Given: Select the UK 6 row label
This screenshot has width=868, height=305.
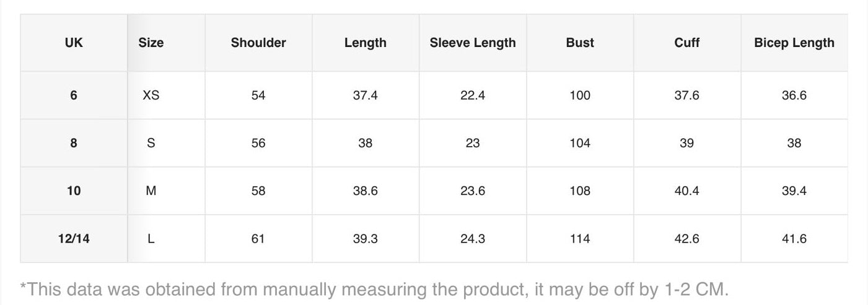Looking at the screenshot, I should coord(74,95).
